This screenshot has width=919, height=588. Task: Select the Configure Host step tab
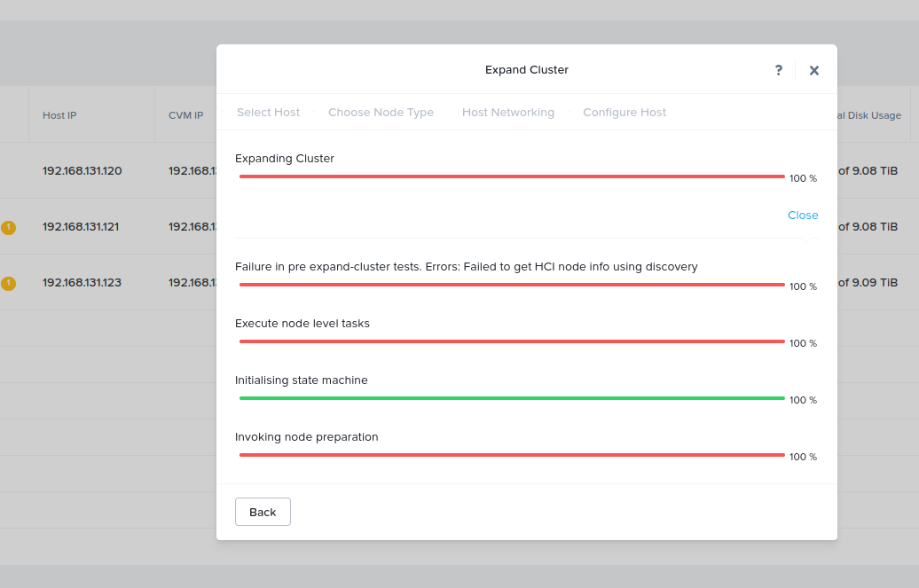tap(624, 112)
